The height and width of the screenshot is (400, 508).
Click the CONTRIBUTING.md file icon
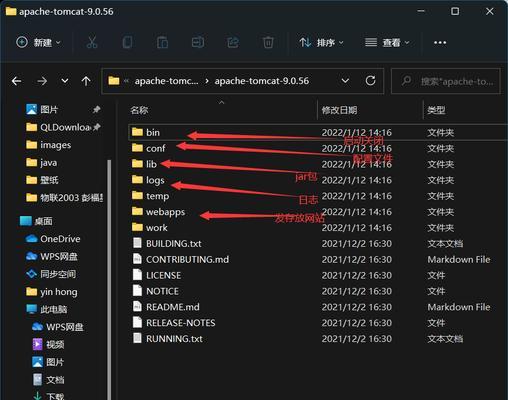tap(137, 259)
